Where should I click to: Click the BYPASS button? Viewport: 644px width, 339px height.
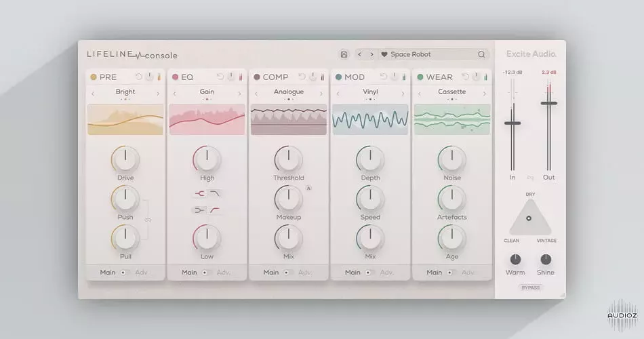pyautogui.click(x=531, y=287)
